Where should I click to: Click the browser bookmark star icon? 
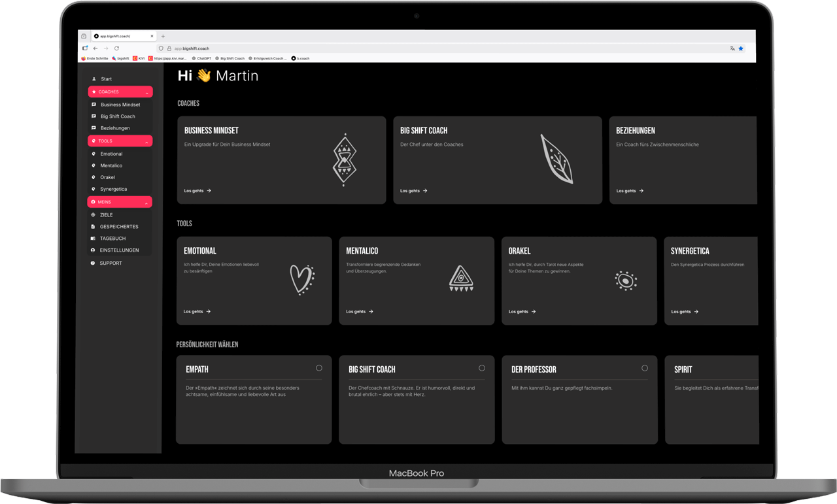(x=741, y=48)
